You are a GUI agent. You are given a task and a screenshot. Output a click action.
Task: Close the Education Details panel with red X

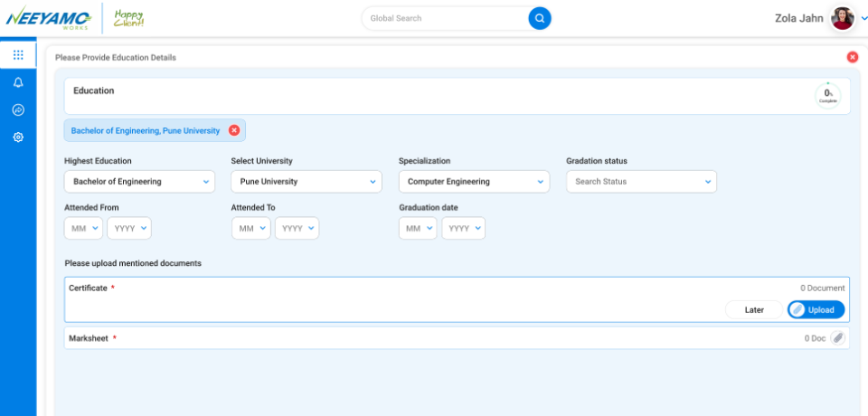853,57
